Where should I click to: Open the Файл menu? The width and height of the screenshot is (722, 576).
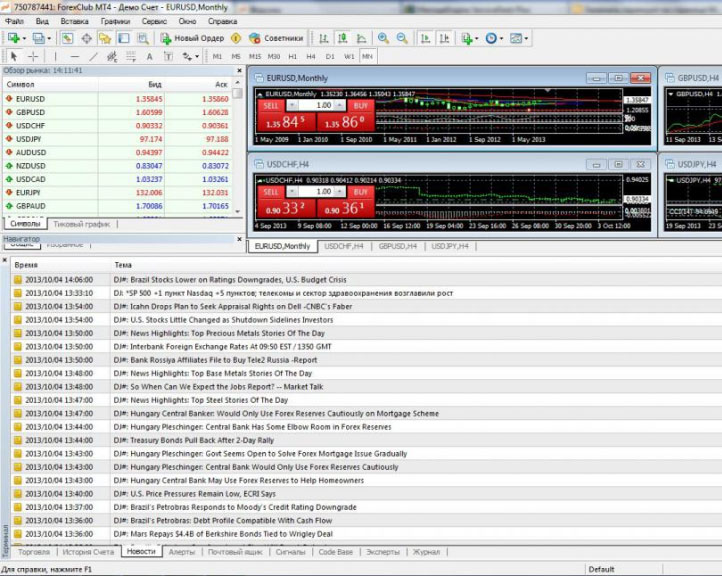pos(14,21)
